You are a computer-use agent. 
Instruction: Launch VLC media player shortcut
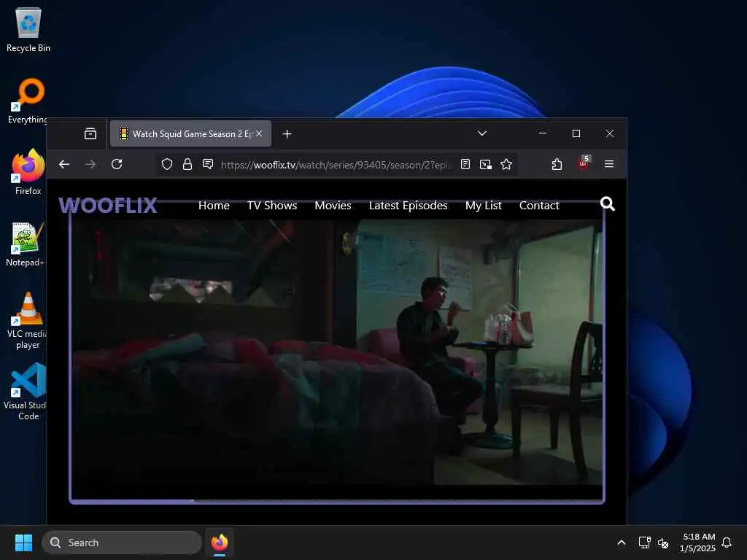click(x=27, y=321)
